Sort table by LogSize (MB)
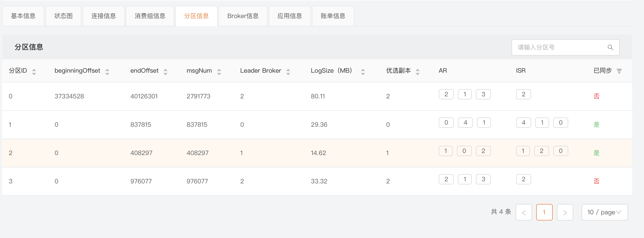Viewport: 644px width, 238px height. (363, 72)
